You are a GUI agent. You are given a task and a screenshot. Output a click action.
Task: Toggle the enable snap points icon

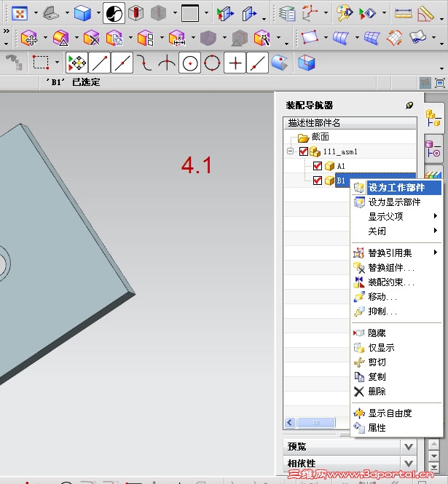tap(76, 63)
